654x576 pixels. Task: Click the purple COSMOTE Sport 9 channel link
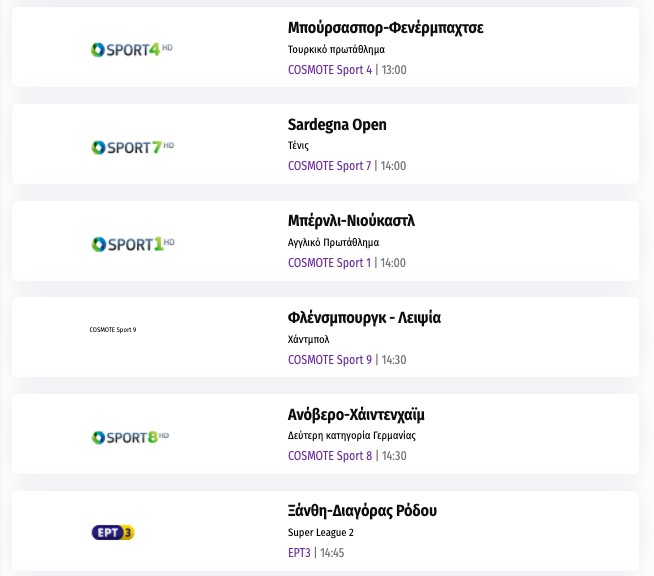(329, 360)
